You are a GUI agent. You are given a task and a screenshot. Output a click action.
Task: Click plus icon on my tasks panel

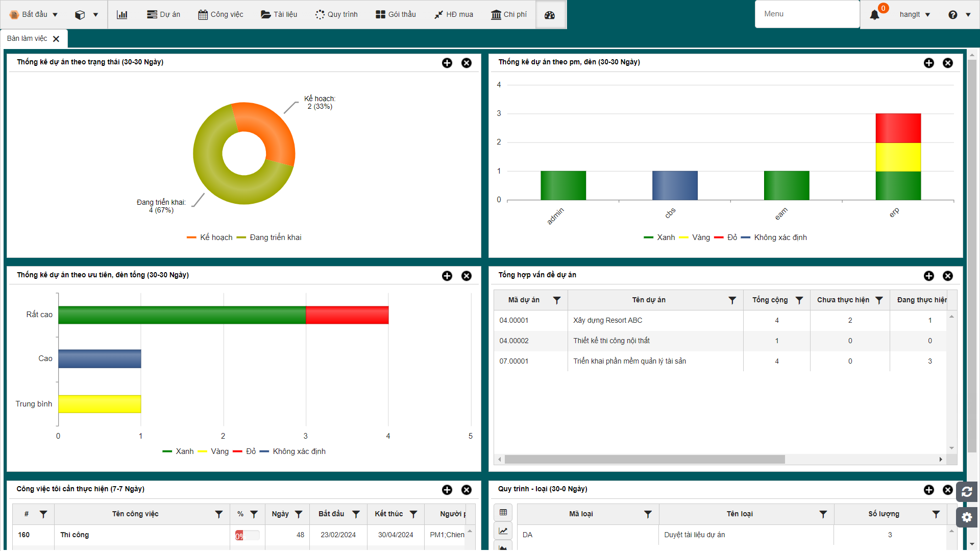tap(447, 490)
